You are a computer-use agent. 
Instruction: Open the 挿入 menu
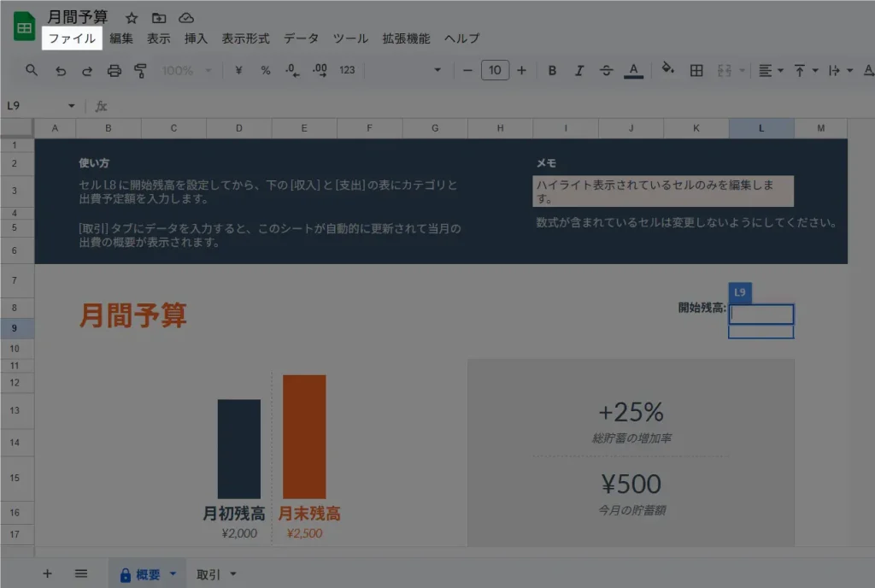pos(196,38)
